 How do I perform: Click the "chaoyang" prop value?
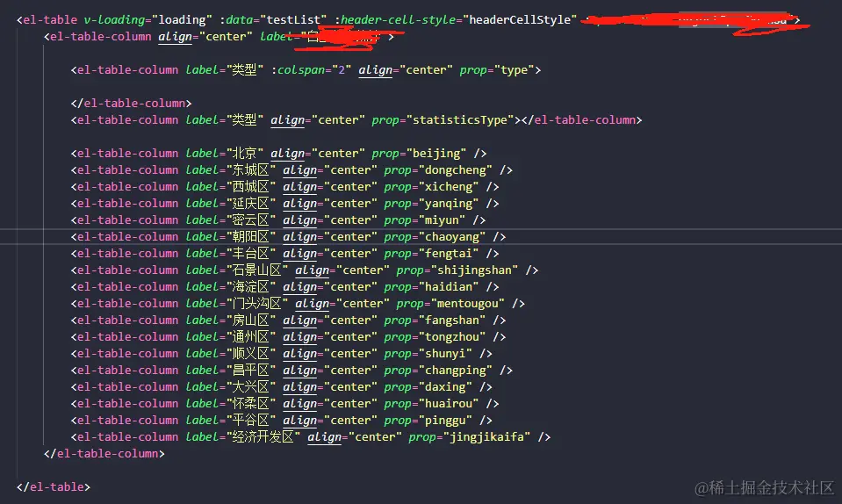(x=452, y=236)
